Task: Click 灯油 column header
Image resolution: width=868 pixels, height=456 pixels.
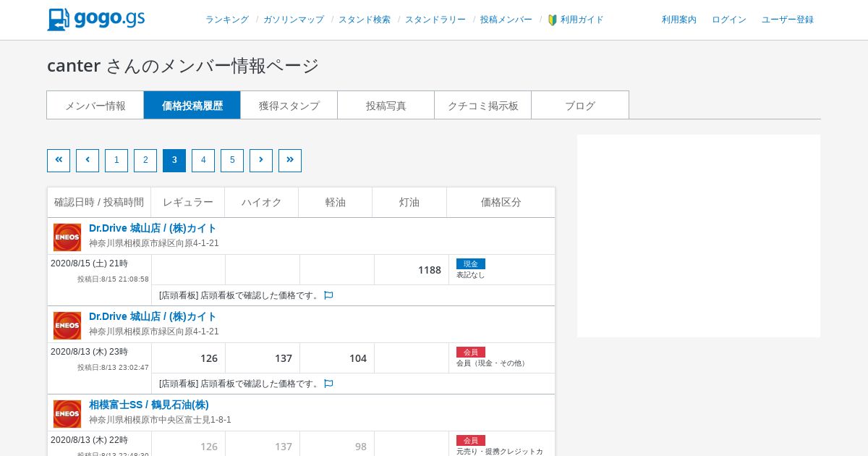Action: tap(409, 203)
